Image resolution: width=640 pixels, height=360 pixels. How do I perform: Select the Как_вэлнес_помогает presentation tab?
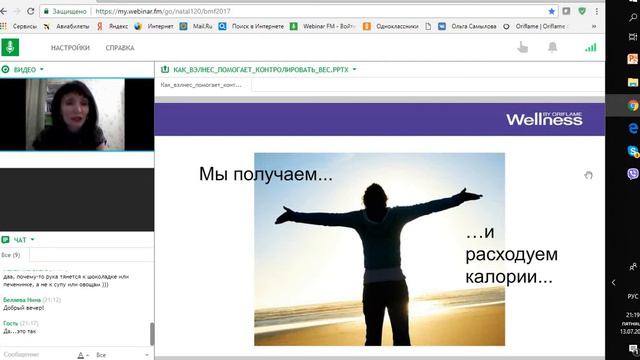tap(201, 85)
